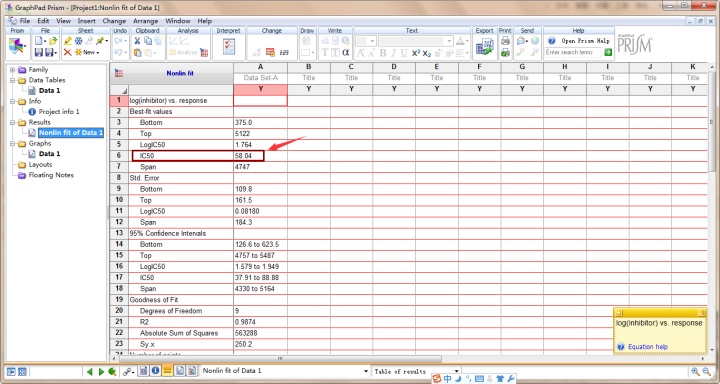
Task: Open the Save As dropdown arrow
Action: (56, 53)
